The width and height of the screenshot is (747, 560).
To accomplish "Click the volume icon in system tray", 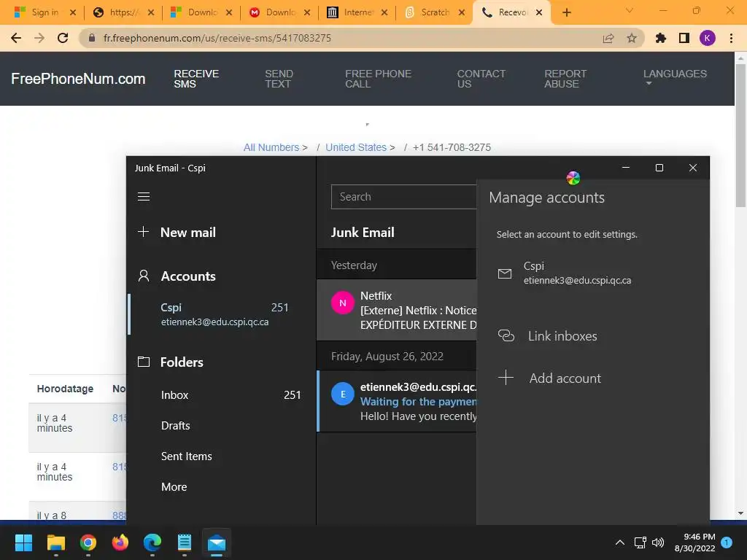I will pos(658,542).
